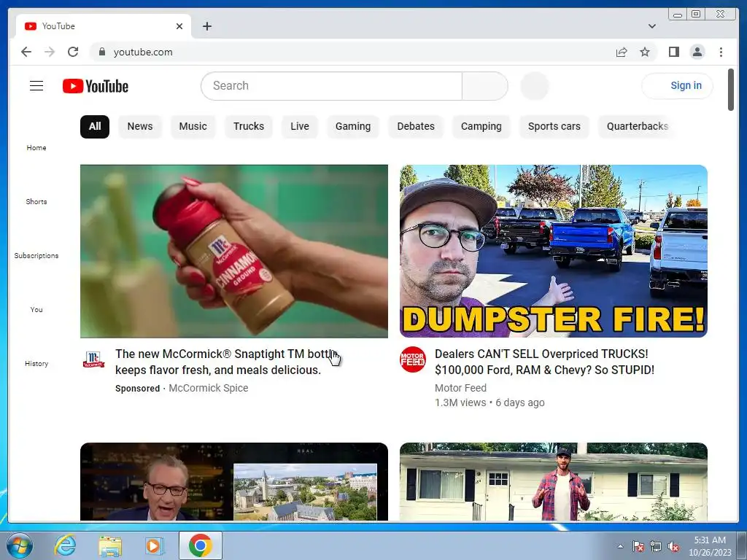
Task: Open the network tray icon
Action: coord(656,546)
